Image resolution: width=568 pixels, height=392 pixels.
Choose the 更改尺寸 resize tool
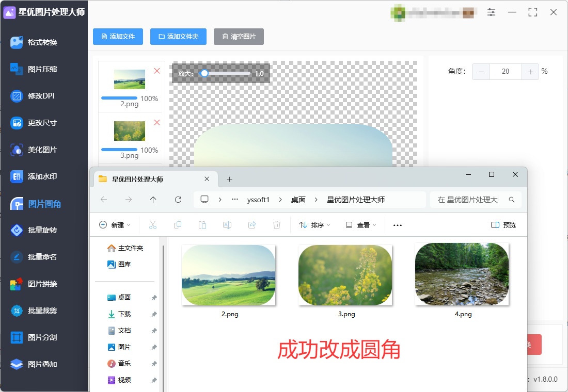pyautogui.click(x=34, y=123)
